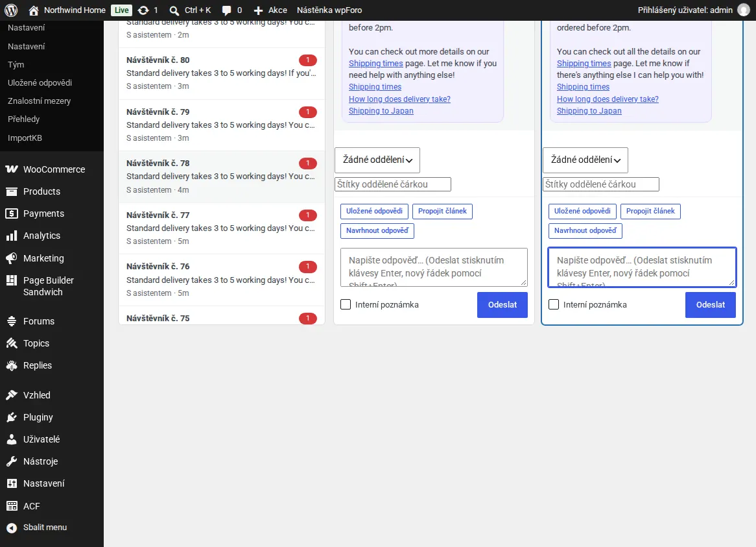Open the Ctrl+K search icon
The image size is (756, 547).
tap(174, 10)
